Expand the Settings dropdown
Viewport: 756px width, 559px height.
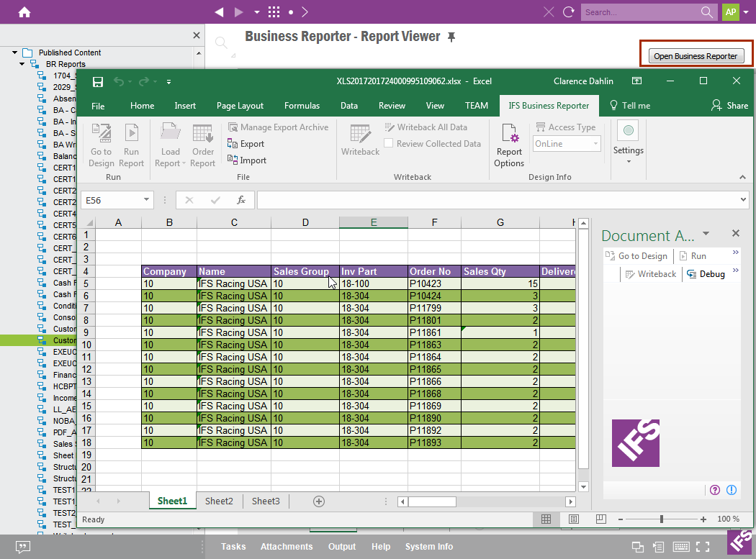(x=629, y=161)
